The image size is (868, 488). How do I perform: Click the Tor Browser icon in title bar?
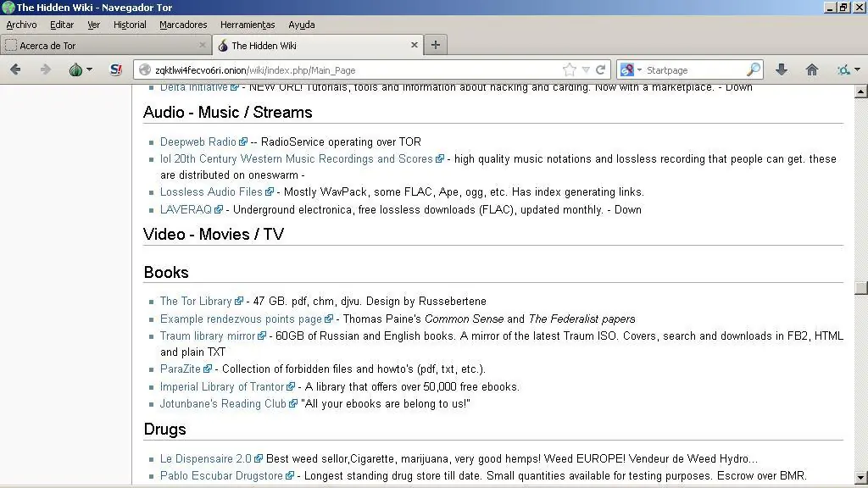(x=8, y=8)
